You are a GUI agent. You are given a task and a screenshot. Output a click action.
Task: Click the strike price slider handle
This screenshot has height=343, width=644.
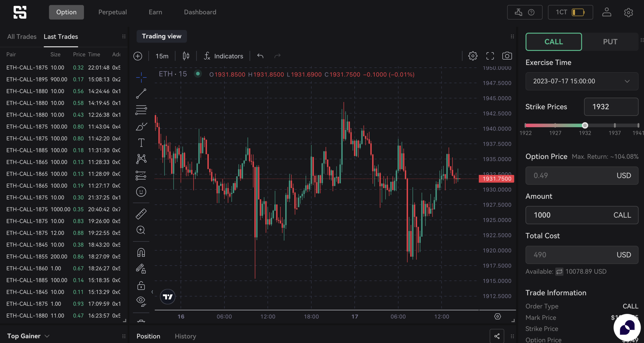coord(585,125)
